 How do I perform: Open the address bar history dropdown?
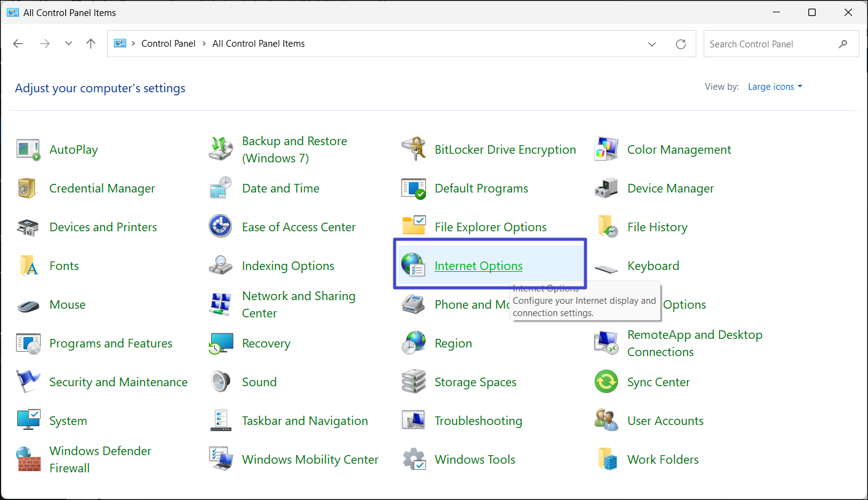pos(652,44)
